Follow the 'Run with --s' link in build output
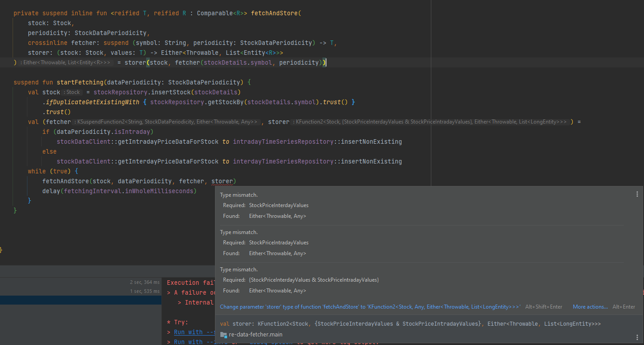The height and width of the screenshot is (345, 644). (195, 332)
